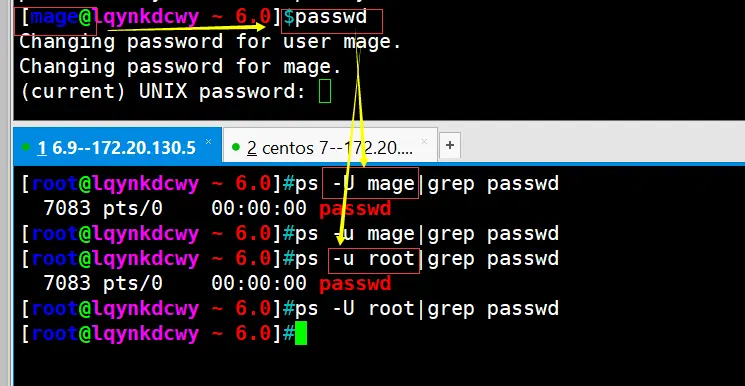Image resolution: width=745 pixels, height=386 pixels.
Task: Close the centos 7 session tab
Action: (x=424, y=142)
